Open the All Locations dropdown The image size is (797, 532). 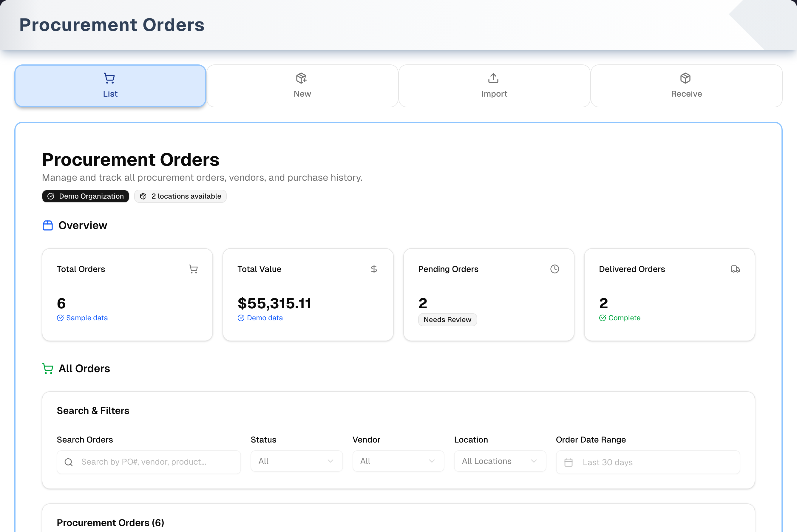point(500,461)
